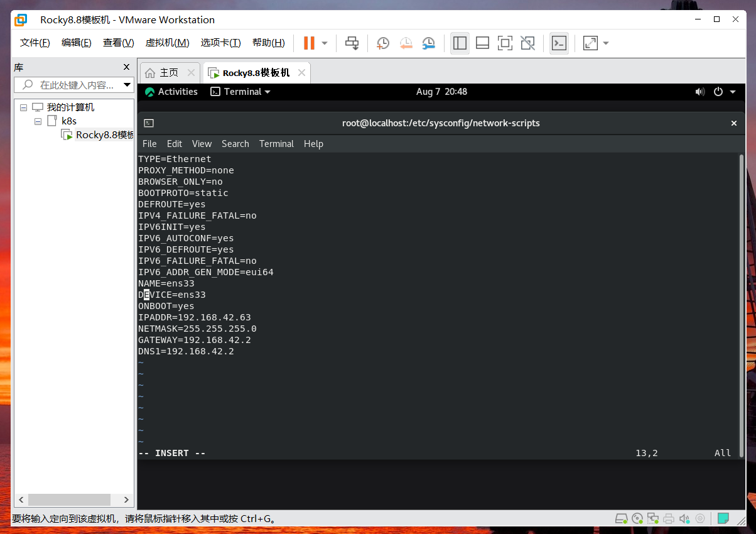
Task: Take a snapshot of this virtual machine
Action: [383, 43]
